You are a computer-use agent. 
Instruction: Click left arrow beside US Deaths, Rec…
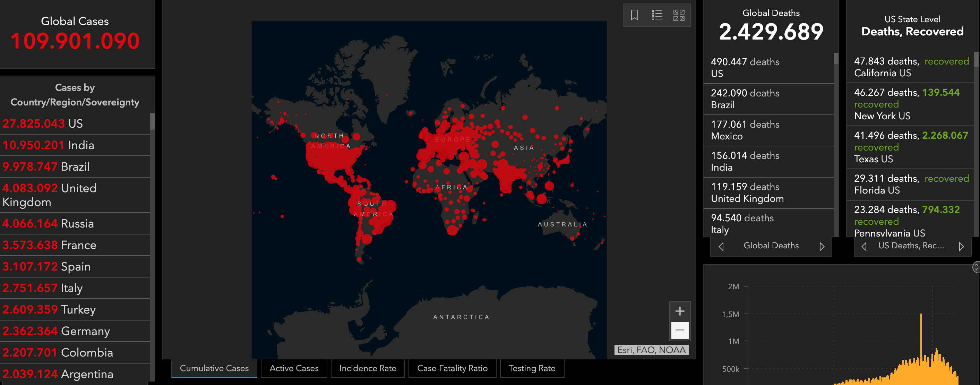tap(864, 247)
